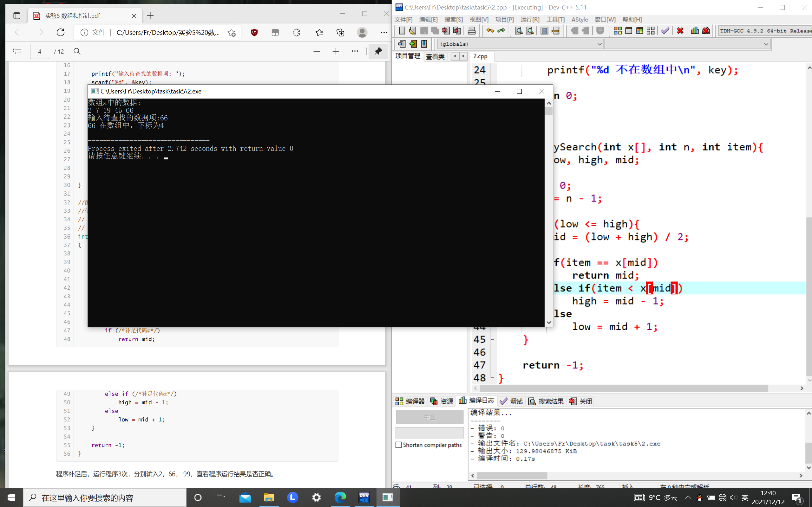Switch to the 调试 debug tab
This screenshot has height=507, width=812.
pos(511,401)
